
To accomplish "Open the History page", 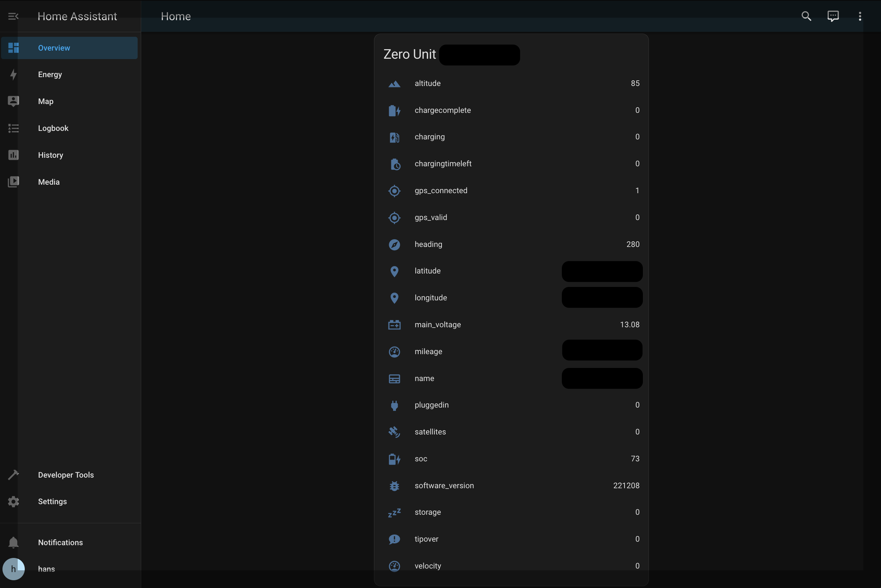I will [x=50, y=155].
